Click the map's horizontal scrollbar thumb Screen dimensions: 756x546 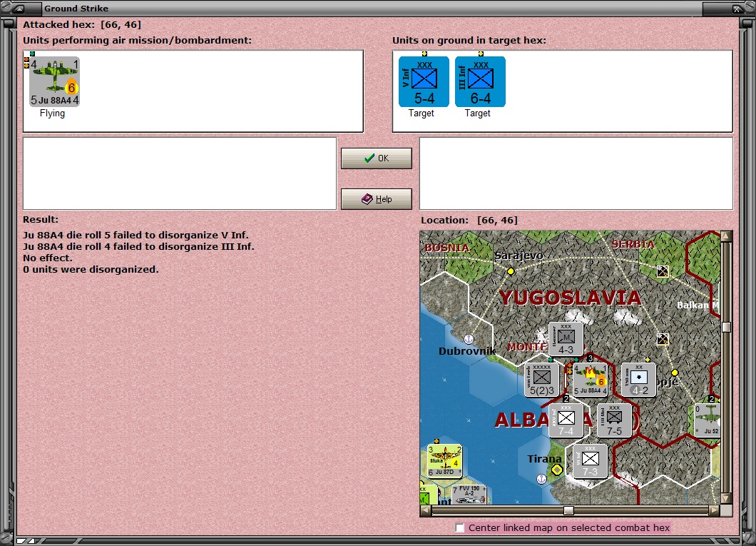tap(569, 510)
